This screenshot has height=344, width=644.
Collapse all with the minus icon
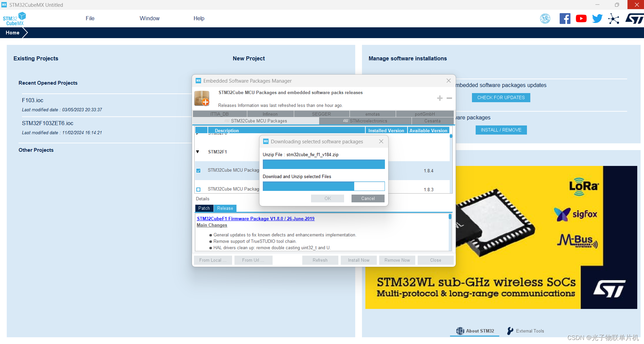[449, 98]
